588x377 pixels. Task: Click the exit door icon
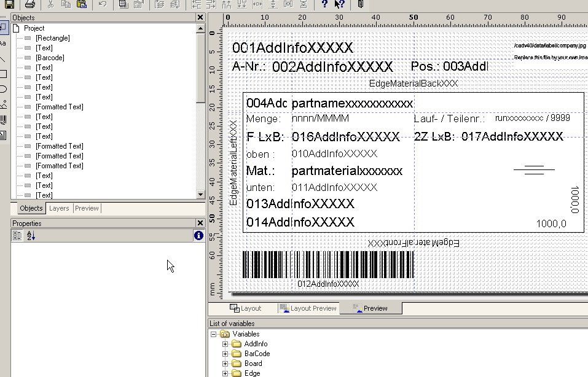click(x=361, y=4)
